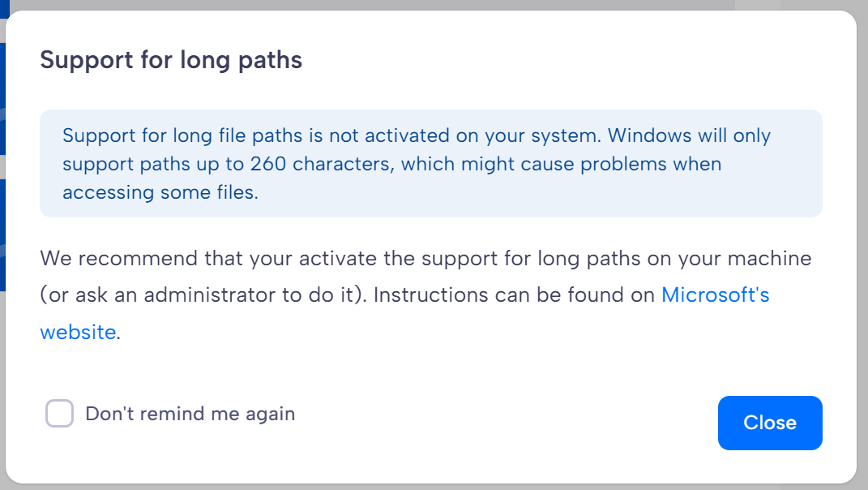Click the "Windows will only" text in the banner

689,135
